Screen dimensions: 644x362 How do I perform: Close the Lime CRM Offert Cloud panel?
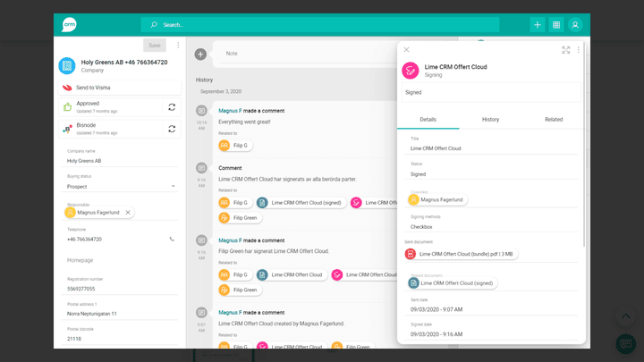(406, 50)
